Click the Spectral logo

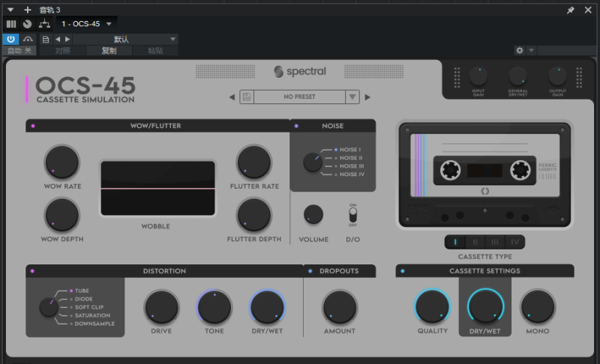pos(300,71)
